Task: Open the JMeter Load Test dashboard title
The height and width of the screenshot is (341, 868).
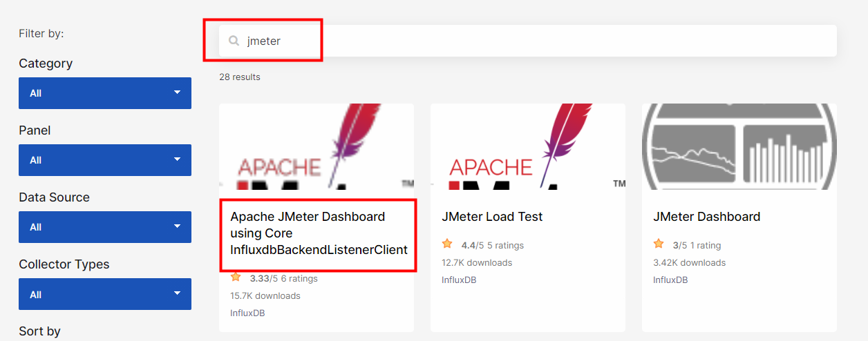Action: point(492,217)
